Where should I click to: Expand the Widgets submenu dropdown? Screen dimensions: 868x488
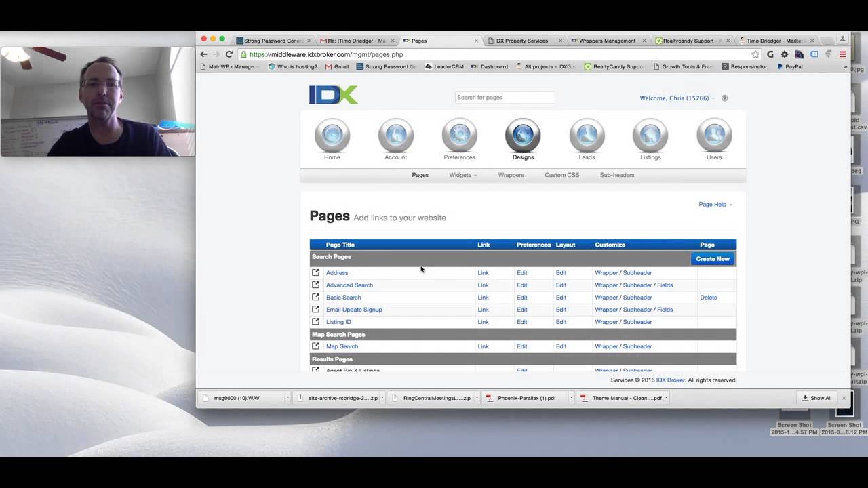463,175
